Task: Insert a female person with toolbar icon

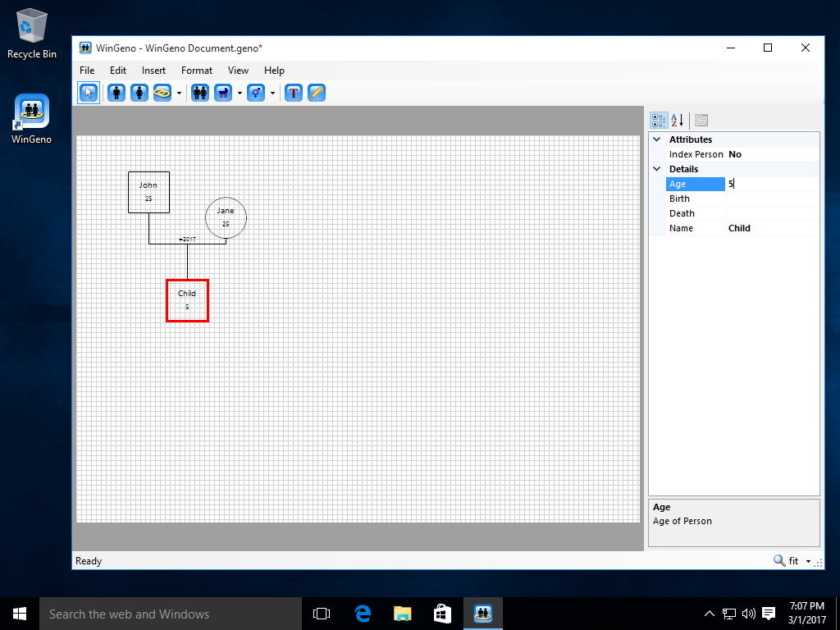Action: pyautogui.click(x=139, y=93)
